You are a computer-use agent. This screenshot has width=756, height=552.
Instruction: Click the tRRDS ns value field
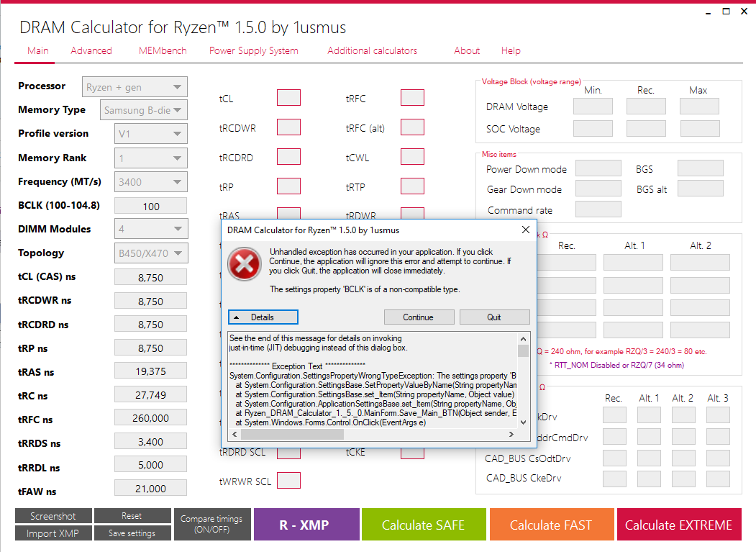coord(150,441)
